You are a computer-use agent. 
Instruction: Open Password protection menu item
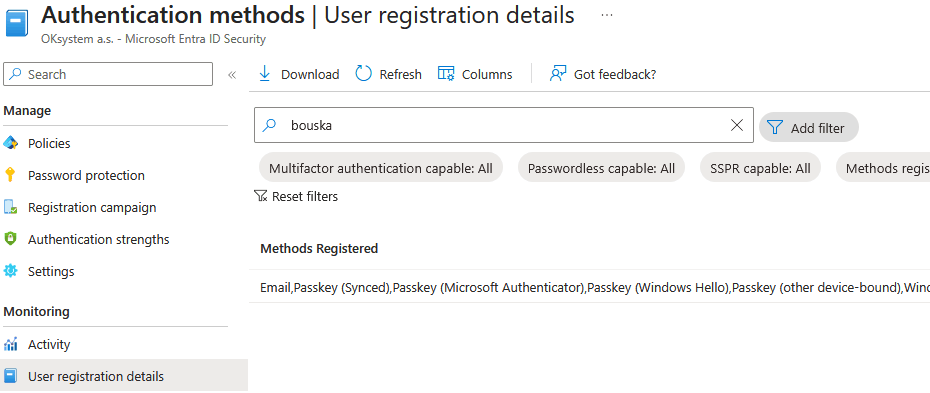86,175
